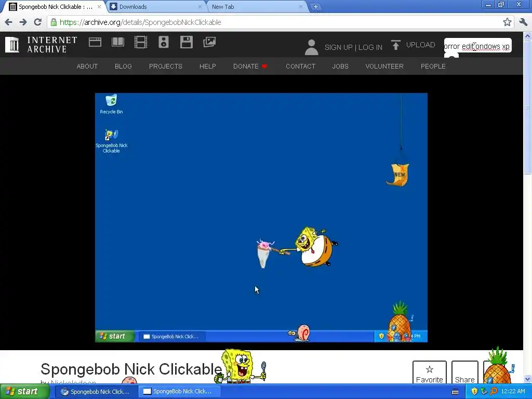532x399 pixels.
Task: Click the user avatar icon
Action: click(311, 47)
